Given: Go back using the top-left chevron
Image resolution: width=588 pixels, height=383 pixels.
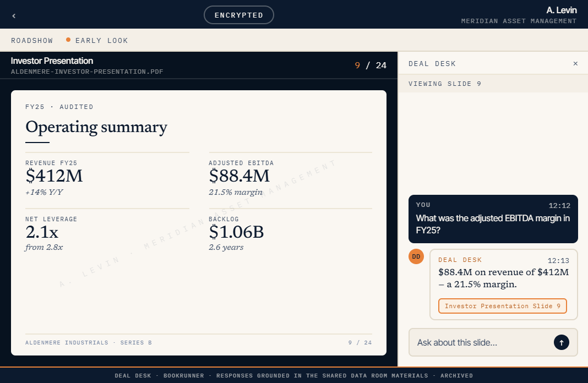Looking at the screenshot, I should [x=14, y=16].
